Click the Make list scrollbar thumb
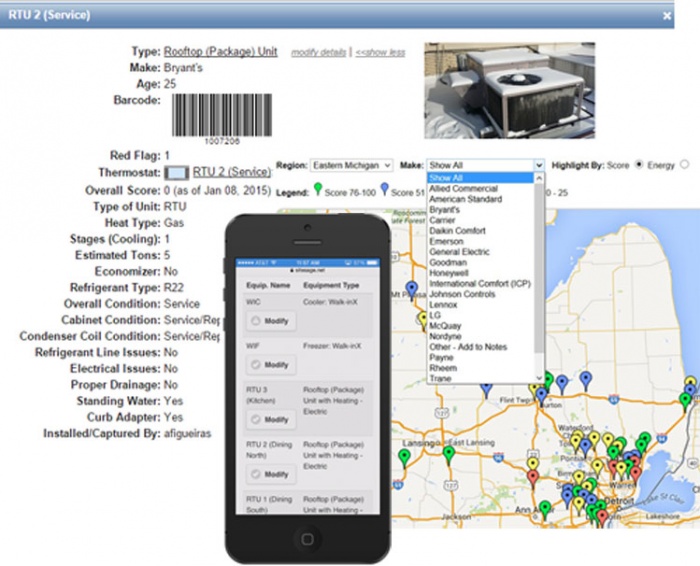This screenshot has width=700, height=566. pyautogui.click(x=539, y=268)
